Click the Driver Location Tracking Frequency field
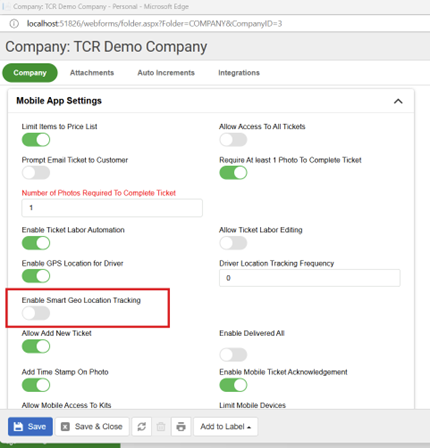This screenshot has width=430, height=448. [310, 278]
